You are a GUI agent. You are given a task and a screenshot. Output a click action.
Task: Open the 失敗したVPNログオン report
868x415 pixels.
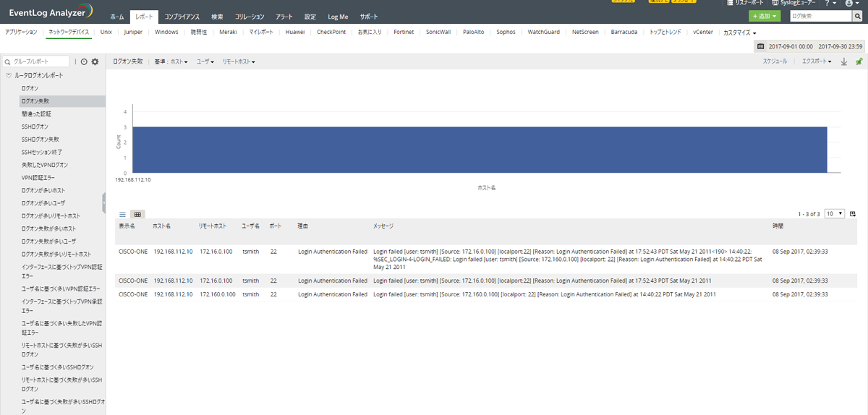click(44, 165)
